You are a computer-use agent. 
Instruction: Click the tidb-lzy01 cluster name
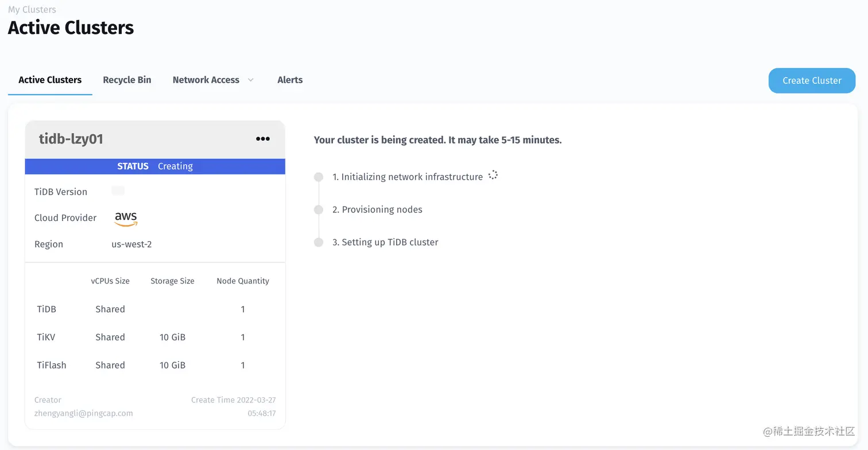pyautogui.click(x=71, y=139)
